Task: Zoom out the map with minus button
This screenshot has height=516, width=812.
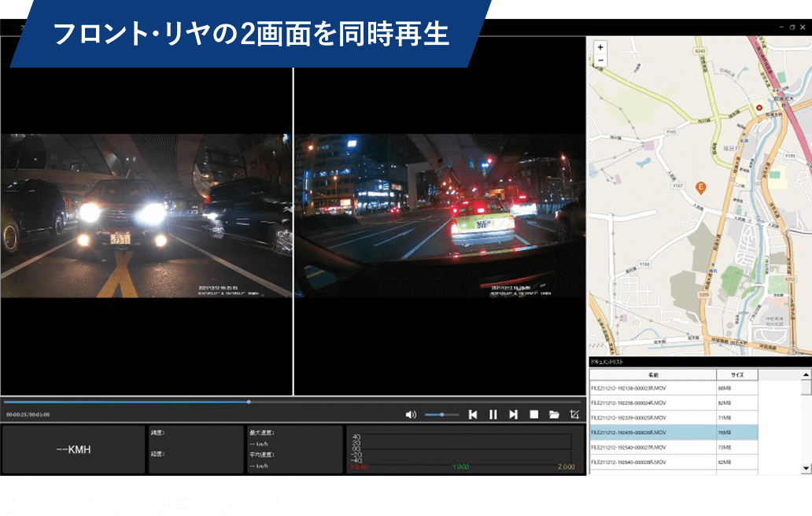Action: 600,60
